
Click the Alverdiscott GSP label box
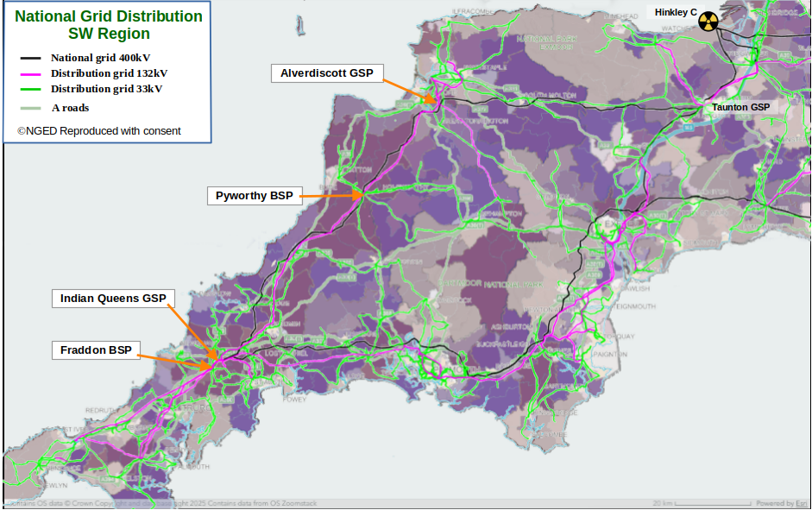click(326, 74)
